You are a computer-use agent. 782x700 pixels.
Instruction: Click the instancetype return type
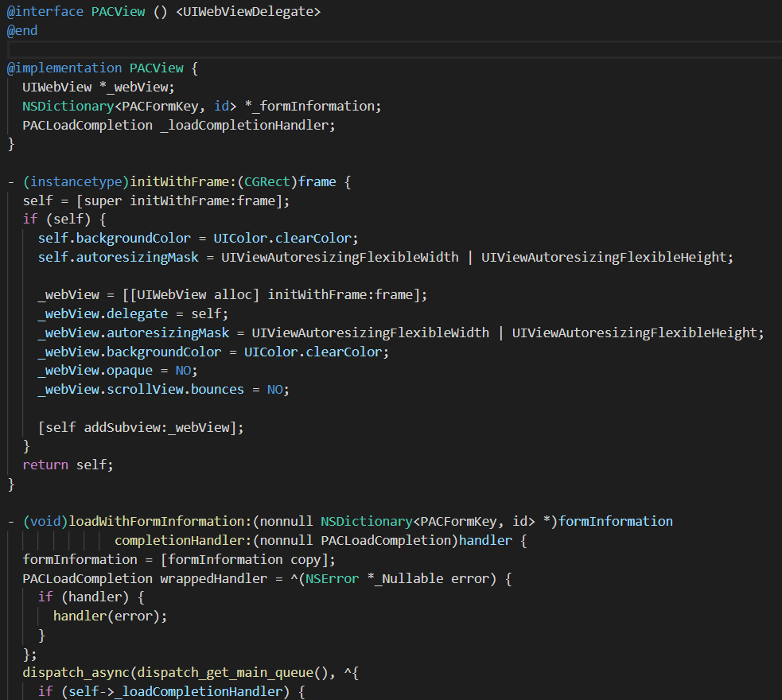[x=76, y=182]
